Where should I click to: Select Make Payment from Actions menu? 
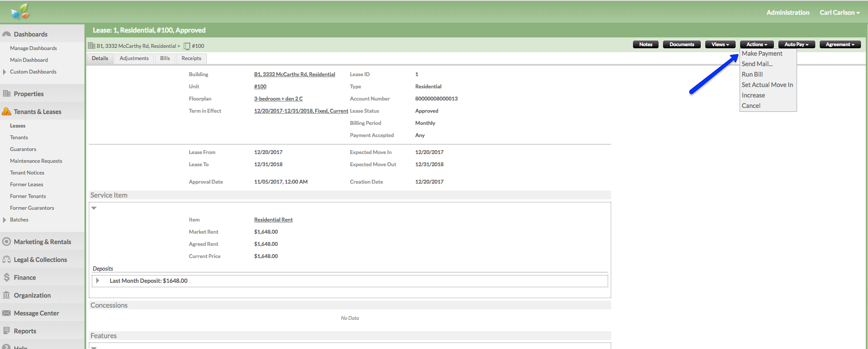tap(762, 54)
